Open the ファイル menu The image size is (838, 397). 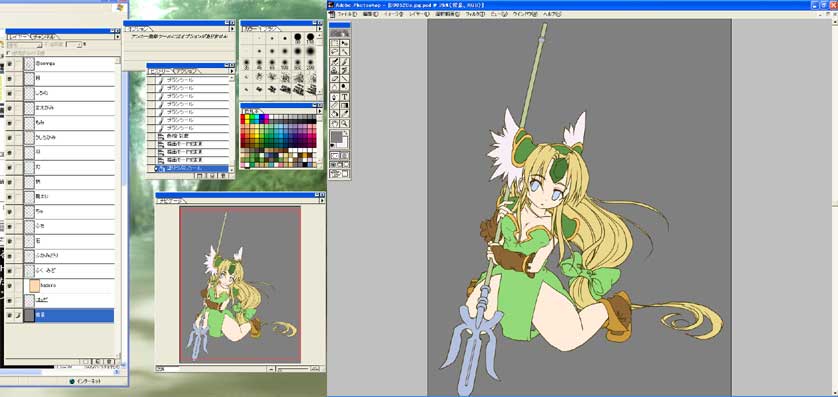click(348, 13)
